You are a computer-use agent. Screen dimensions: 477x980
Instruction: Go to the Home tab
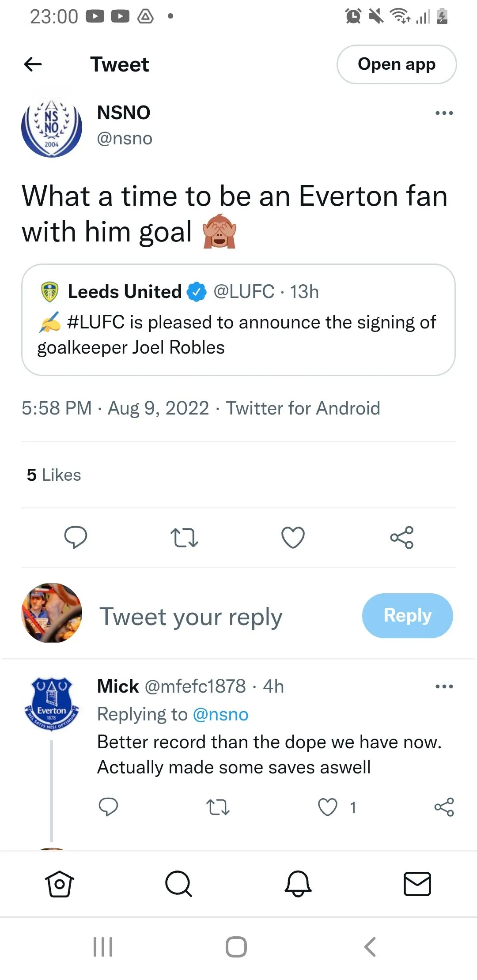59,884
